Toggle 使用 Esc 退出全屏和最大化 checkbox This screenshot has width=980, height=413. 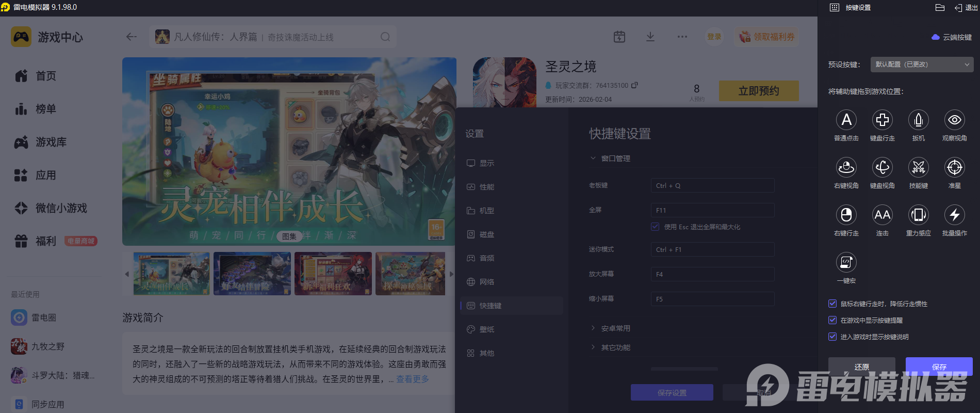point(655,227)
